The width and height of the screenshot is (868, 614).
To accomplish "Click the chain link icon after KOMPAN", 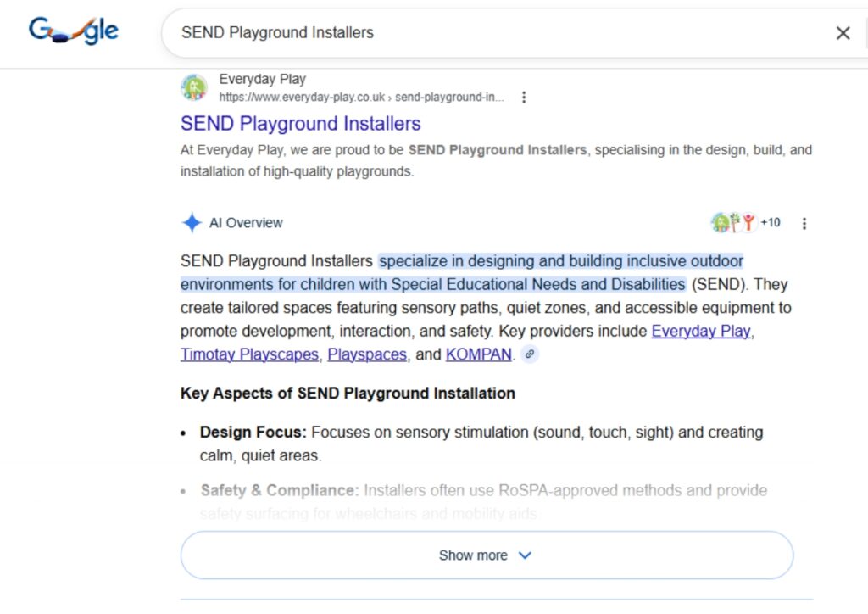I will pyautogui.click(x=530, y=354).
